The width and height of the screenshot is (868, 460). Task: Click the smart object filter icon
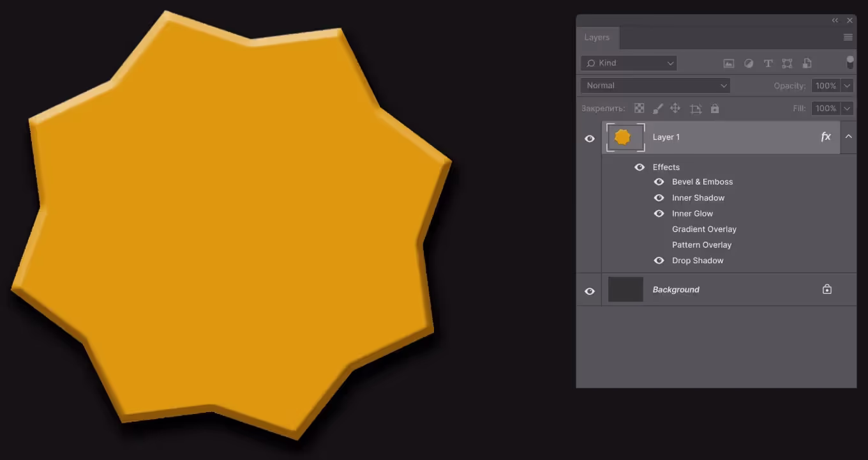(807, 63)
